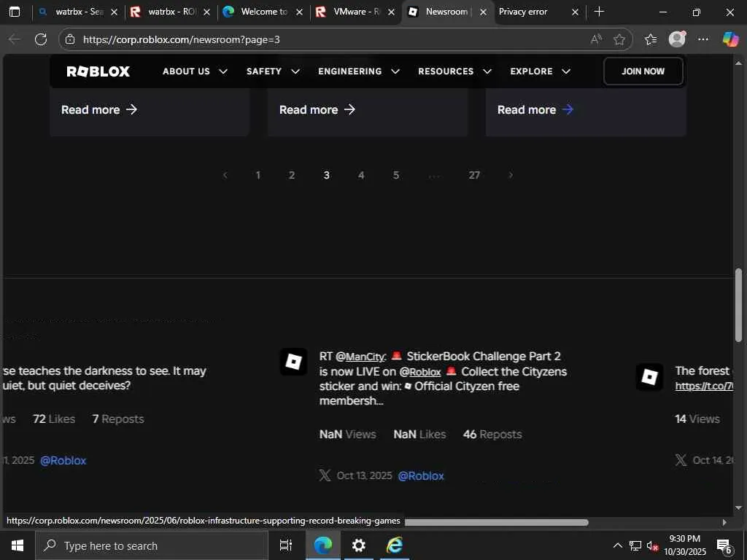Expand the ABOUT US menu
The width and height of the screenshot is (747, 560).
195,71
